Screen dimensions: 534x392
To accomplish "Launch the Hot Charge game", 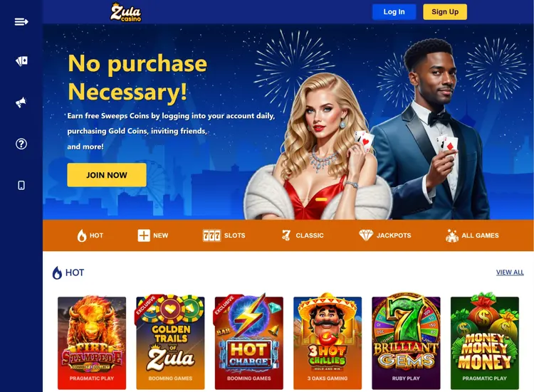I will [249, 343].
